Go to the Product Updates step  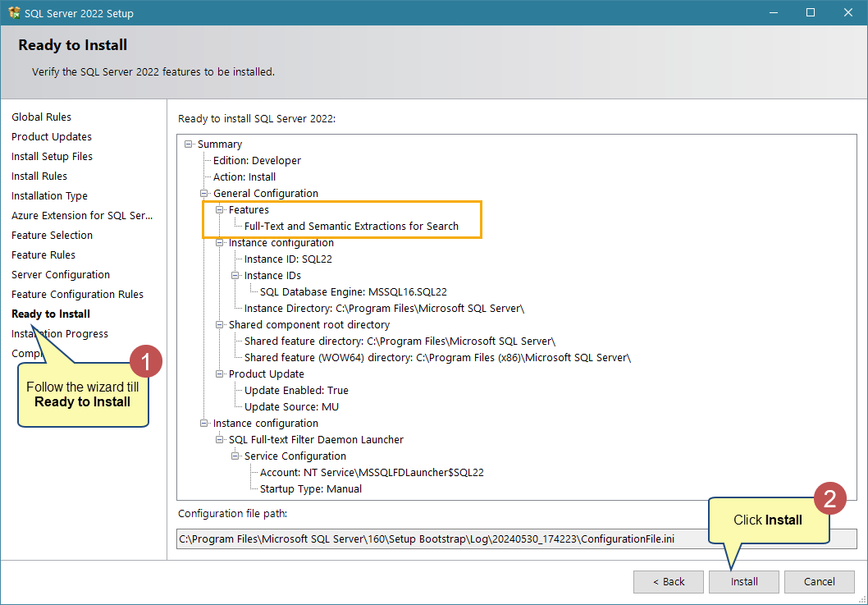tap(52, 137)
